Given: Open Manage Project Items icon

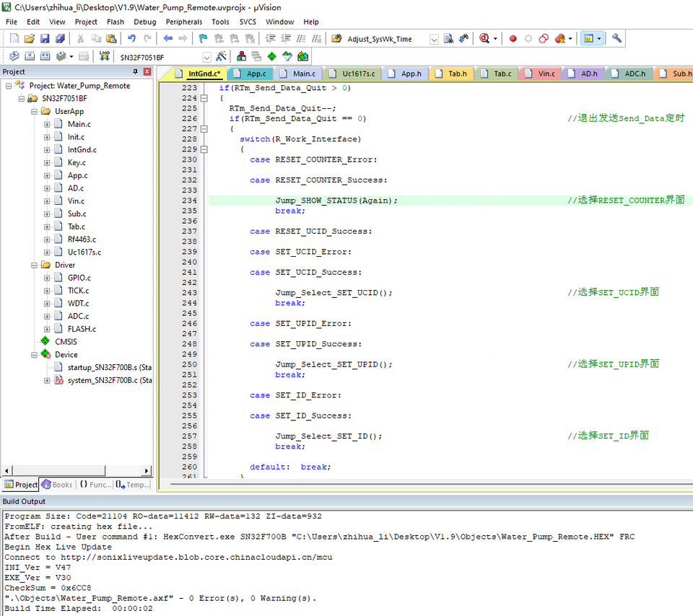Looking at the screenshot, I should [241, 56].
